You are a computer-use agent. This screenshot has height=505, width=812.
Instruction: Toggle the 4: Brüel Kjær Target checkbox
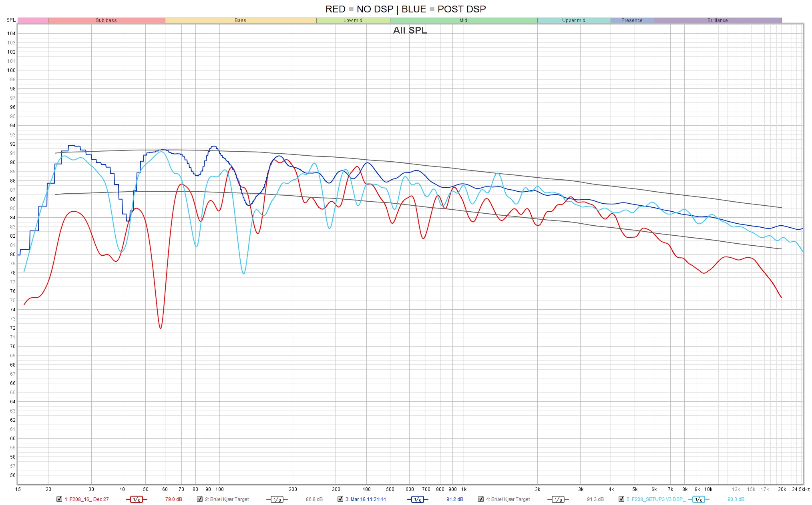point(481,499)
